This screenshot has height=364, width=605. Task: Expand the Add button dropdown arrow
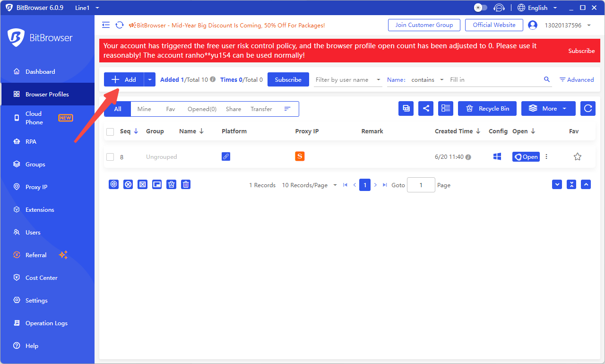pyautogui.click(x=150, y=79)
